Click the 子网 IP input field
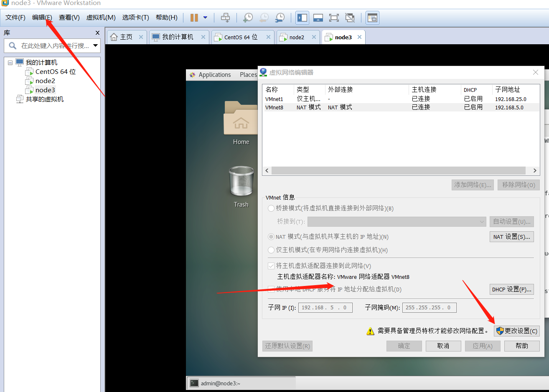This screenshot has height=392, width=549. 325,308
